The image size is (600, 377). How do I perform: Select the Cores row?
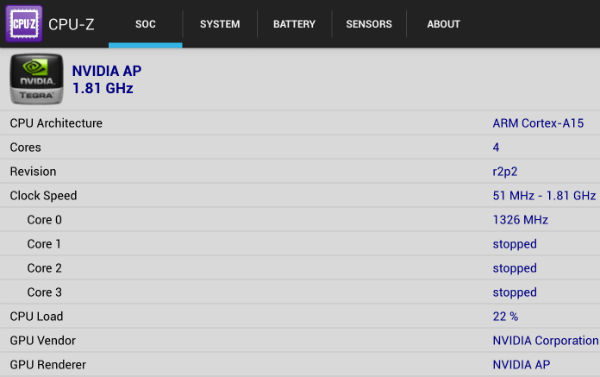pyautogui.click(x=300, y=147)
